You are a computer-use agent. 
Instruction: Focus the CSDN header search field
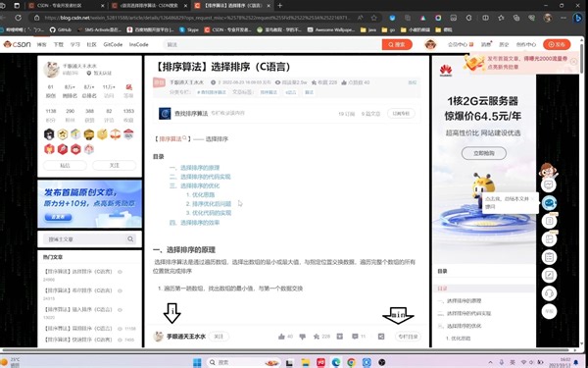coord(272,44)
